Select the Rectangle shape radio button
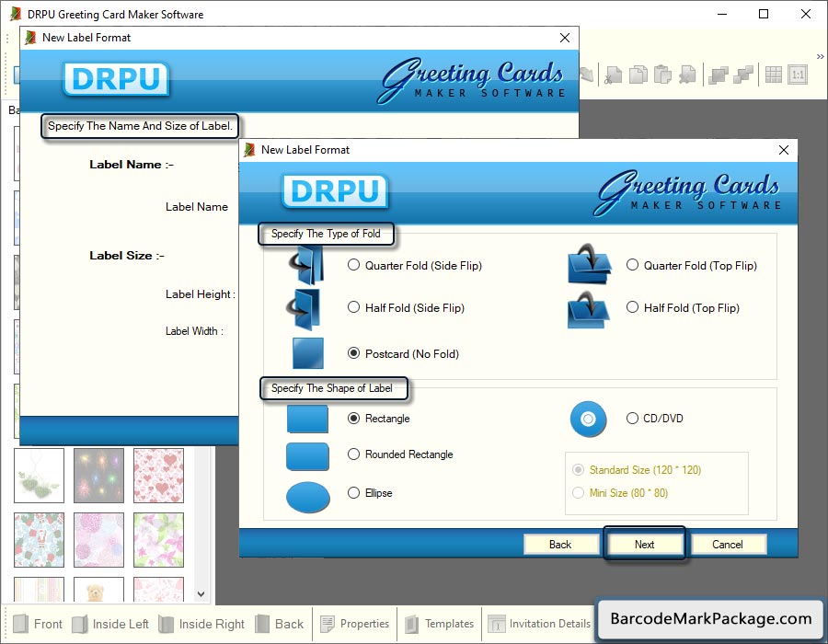Image resolution: width=828 pixels, height=644 pixels. (354, 418)
